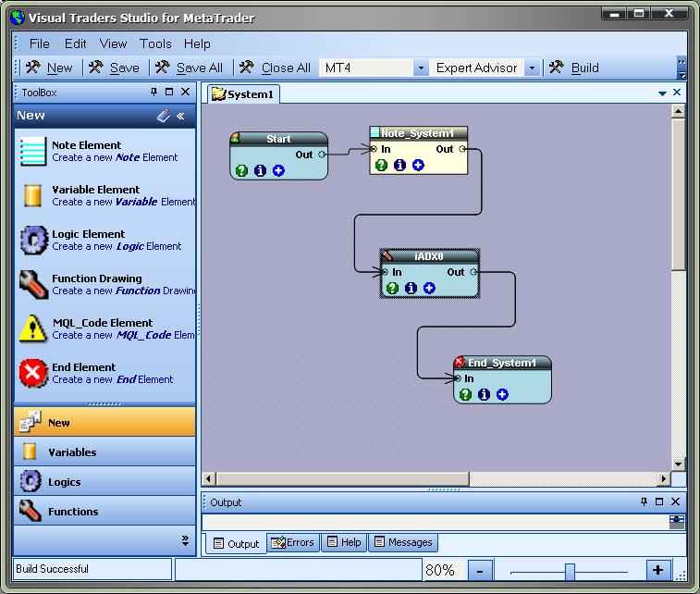Open the Functions toolbox section
700x594 pixels.
[x=104, y=511]
